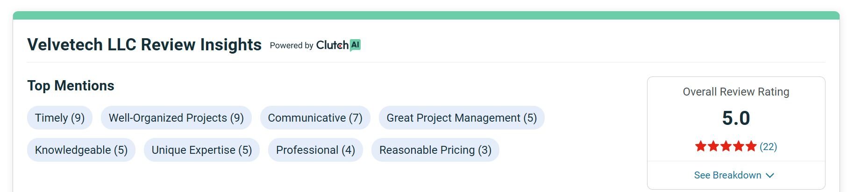Select the Reasonable Pricing (3) tag

tap(435, 150)
